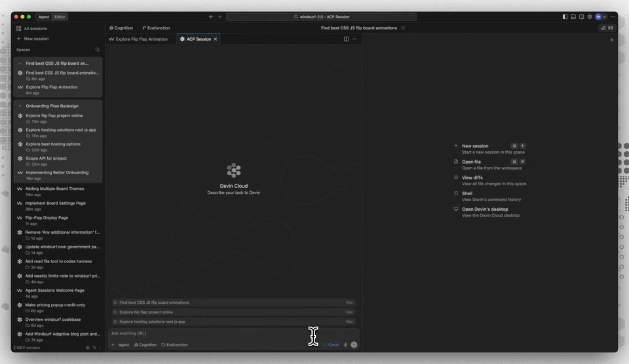Click info icon beside the space title
629x364 pixels.
coord(403,28)
